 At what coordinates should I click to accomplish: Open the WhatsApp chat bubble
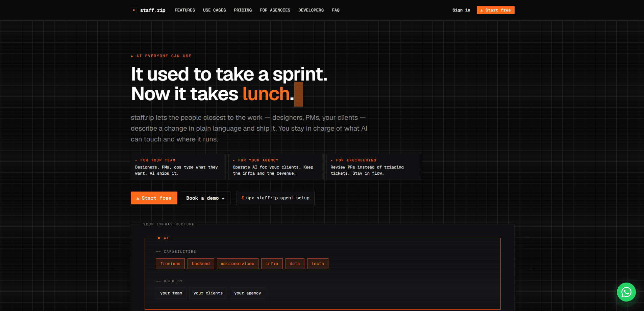pyautogui.click(x=626, y=292)
